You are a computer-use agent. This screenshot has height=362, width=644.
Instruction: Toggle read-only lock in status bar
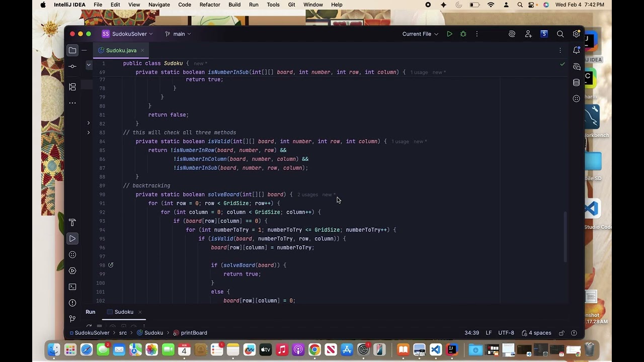tap(561, 333)
